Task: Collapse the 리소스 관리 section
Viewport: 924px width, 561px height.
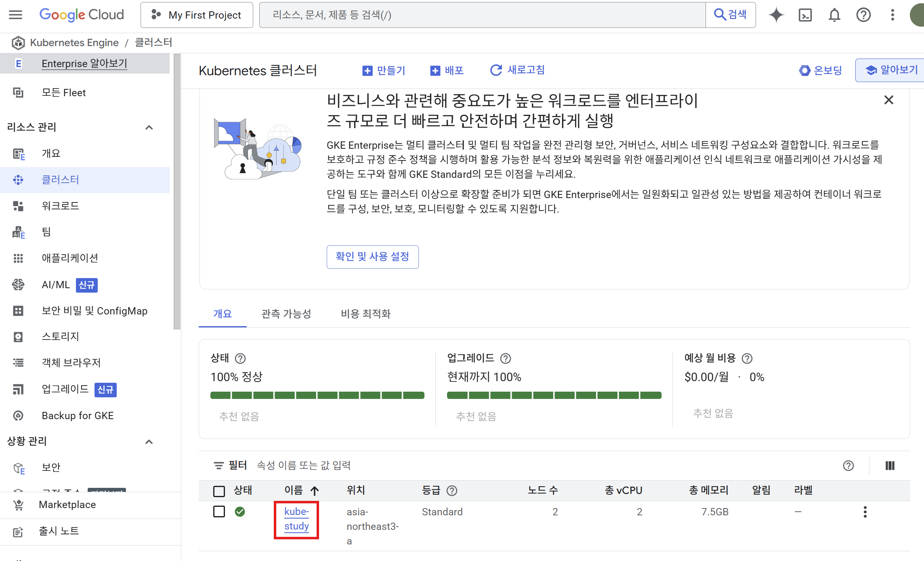Action: pos(149,127)
